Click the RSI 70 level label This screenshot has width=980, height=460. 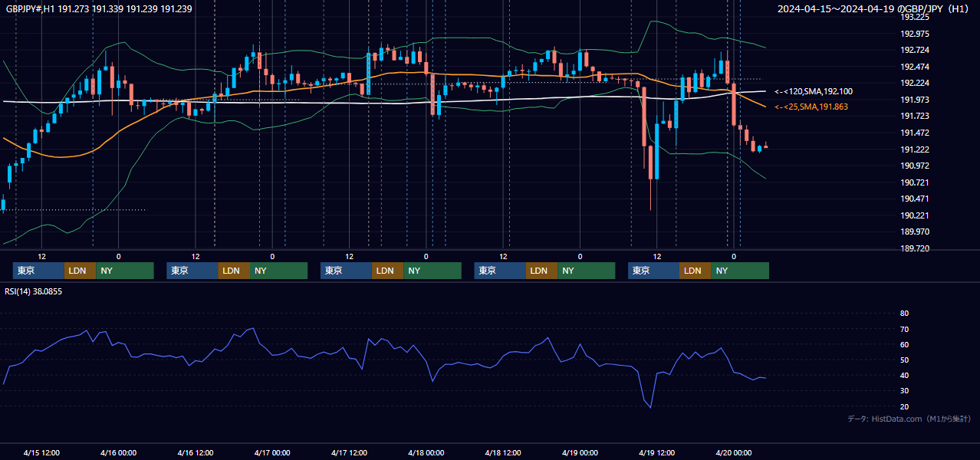[904, 329]
